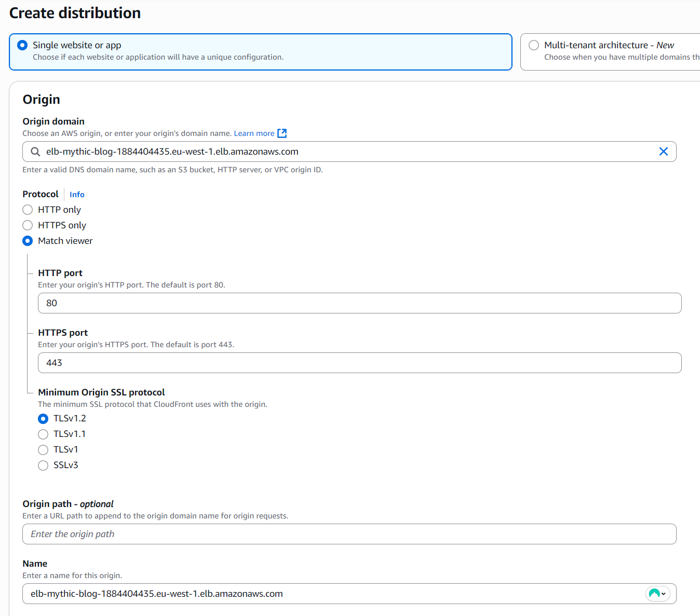Click the search magnifier in Origin domain field

click(35, 152)
